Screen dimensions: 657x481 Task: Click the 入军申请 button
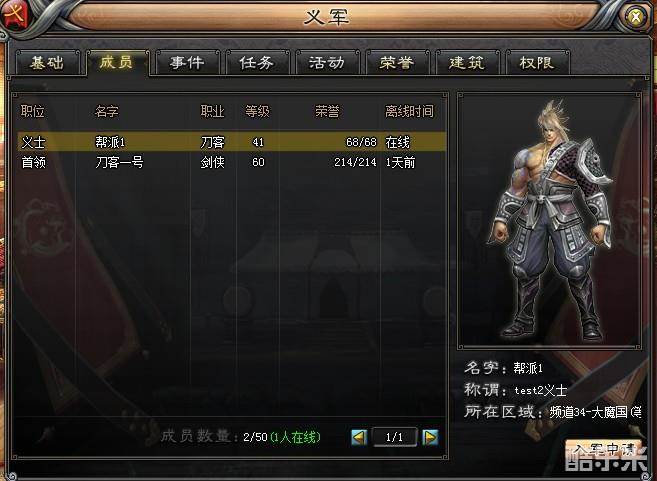click(x=603, y=449)
